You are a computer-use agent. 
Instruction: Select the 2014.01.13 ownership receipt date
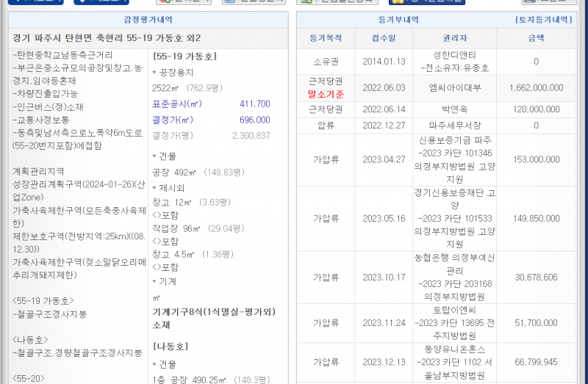(383, 62)
